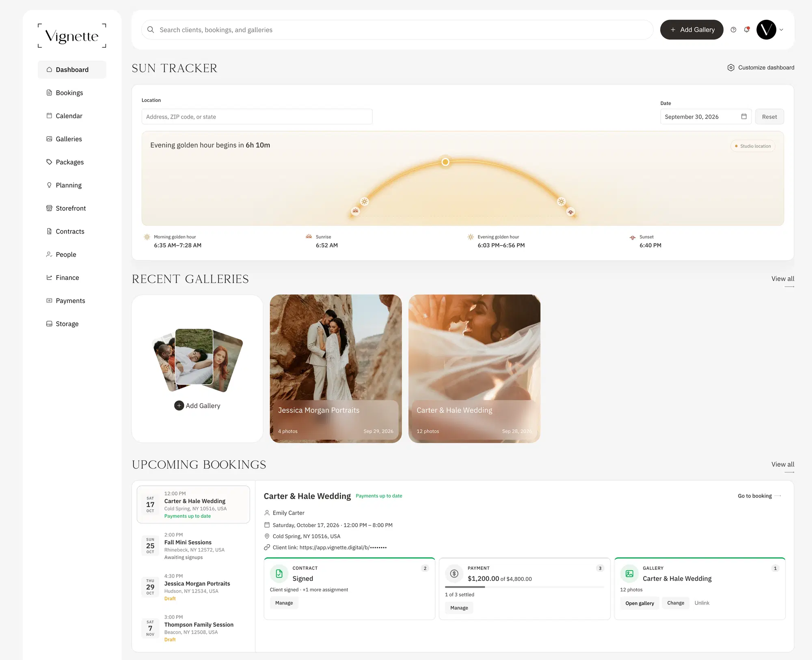
Task: Click the search clients and bookings field
Action: tap(397, 30)
